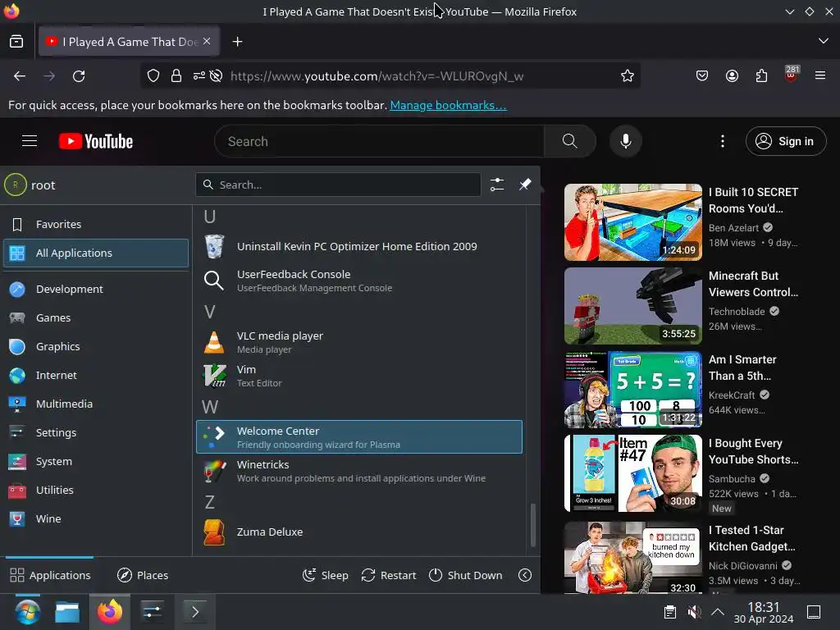
Task: Open Winetricks entry
Action: [x=359, y=471]
